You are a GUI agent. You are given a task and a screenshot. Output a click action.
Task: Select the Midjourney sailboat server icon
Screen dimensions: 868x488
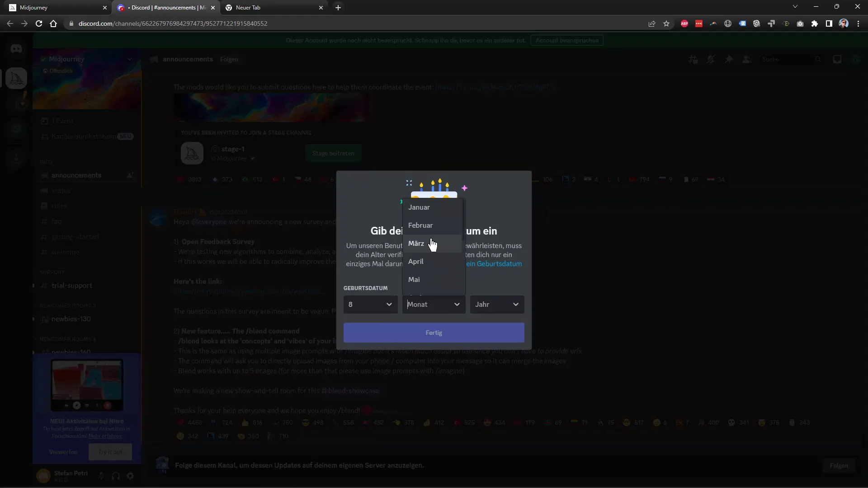click(16, 79)
